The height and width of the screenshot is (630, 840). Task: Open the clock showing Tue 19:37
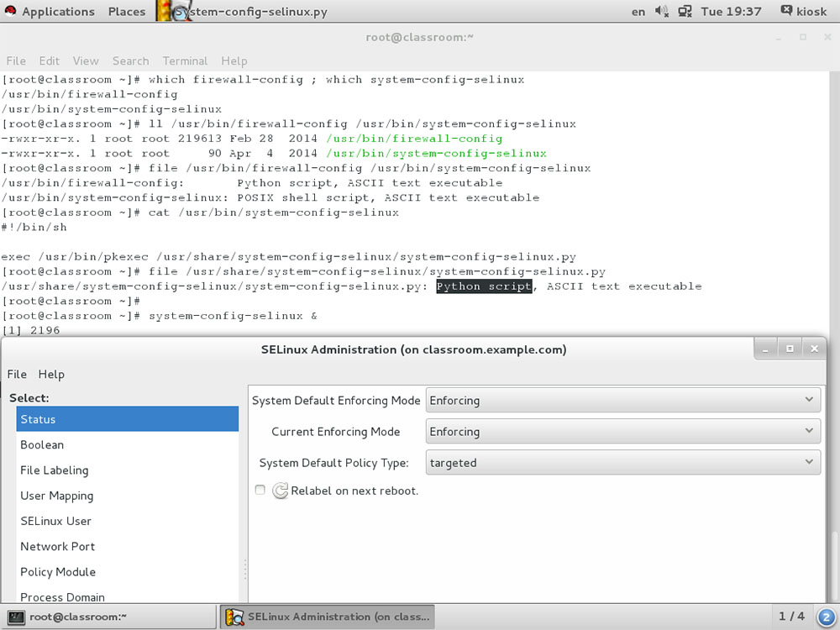[731, 11]
